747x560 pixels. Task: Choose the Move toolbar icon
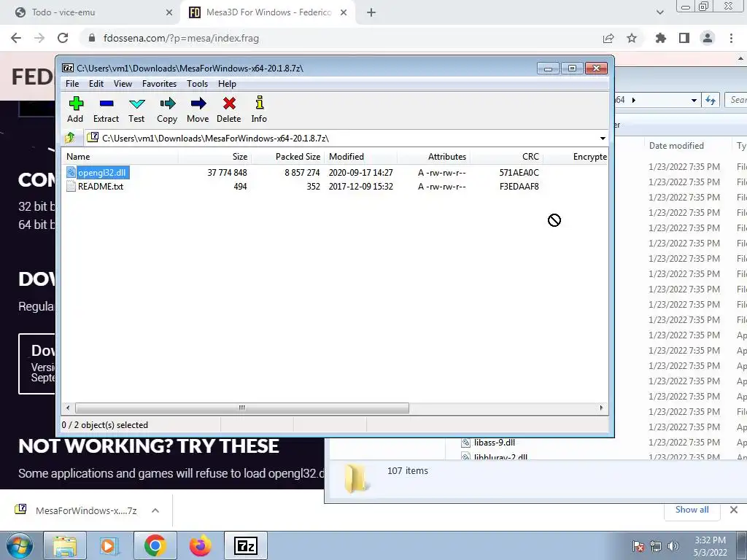pos(198,110)
